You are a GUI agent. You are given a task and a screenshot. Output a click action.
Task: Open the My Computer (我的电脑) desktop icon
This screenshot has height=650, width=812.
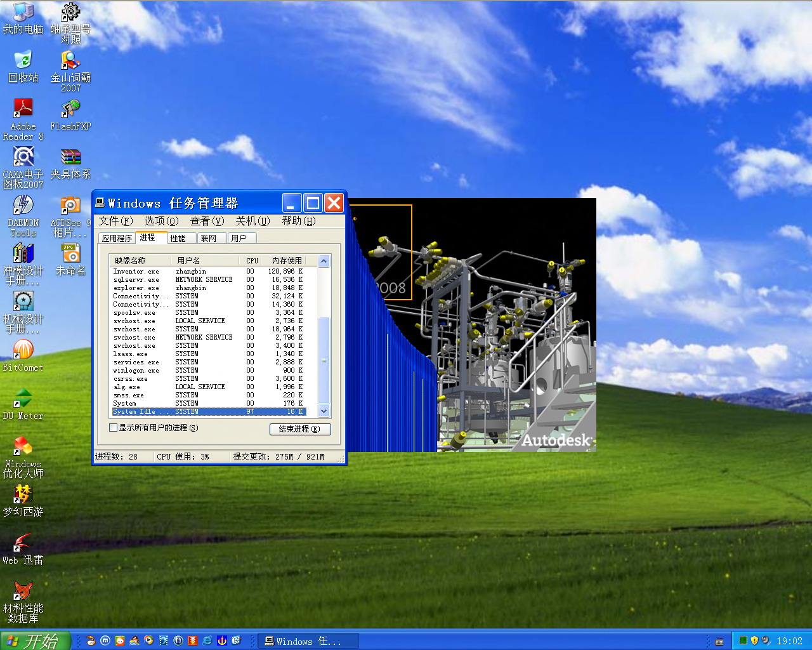pos(23,18)
